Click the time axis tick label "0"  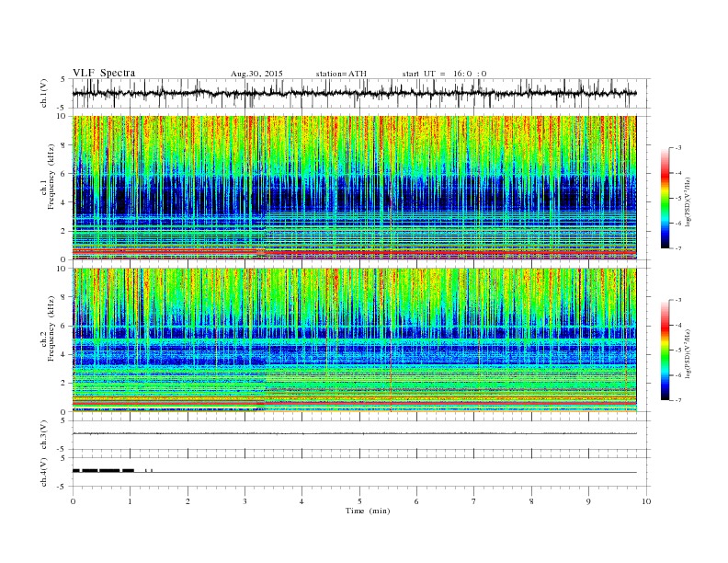click(73, 501)
